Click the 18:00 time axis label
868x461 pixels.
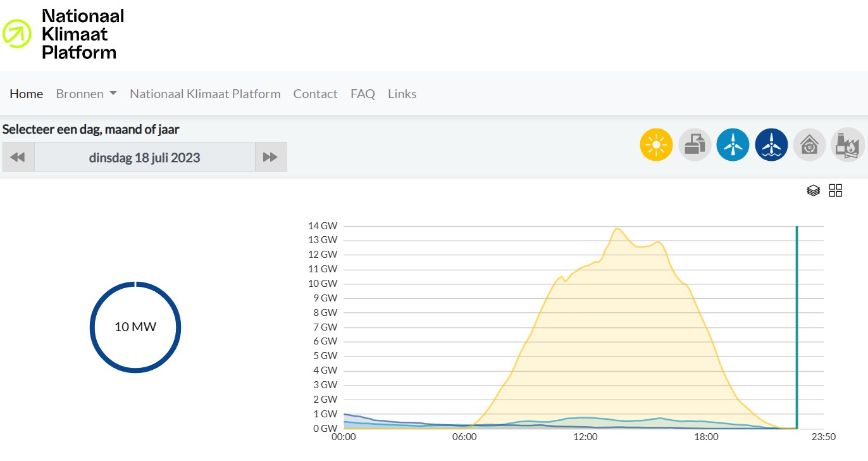pos(706,436)
